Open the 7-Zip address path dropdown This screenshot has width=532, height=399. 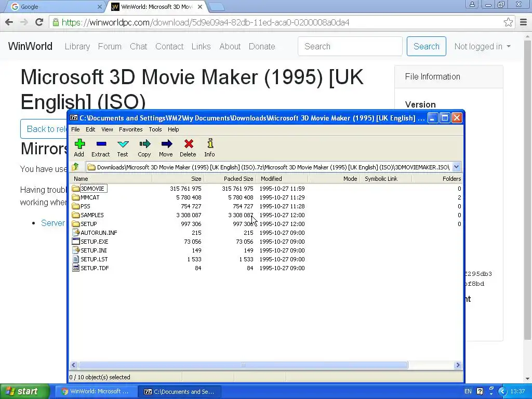(456, 167)
